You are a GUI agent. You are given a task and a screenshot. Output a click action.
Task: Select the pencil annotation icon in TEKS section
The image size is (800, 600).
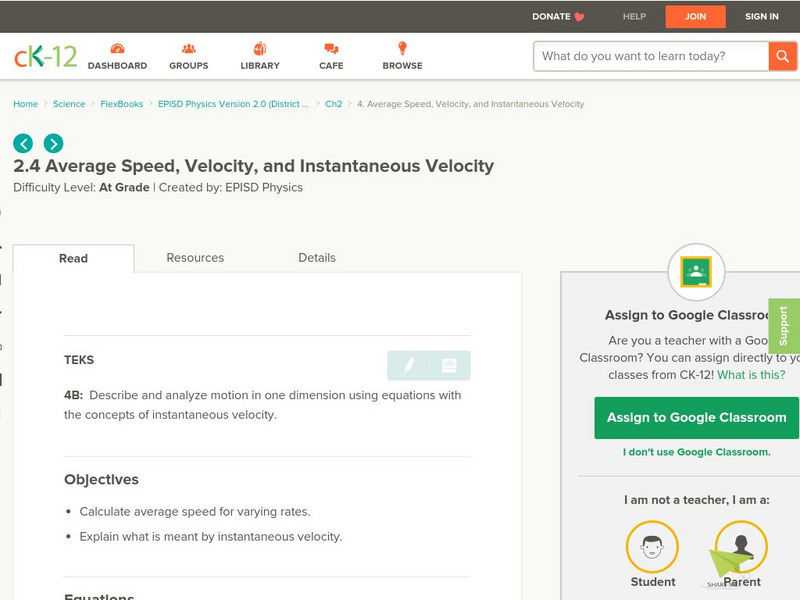coord(411,366)
